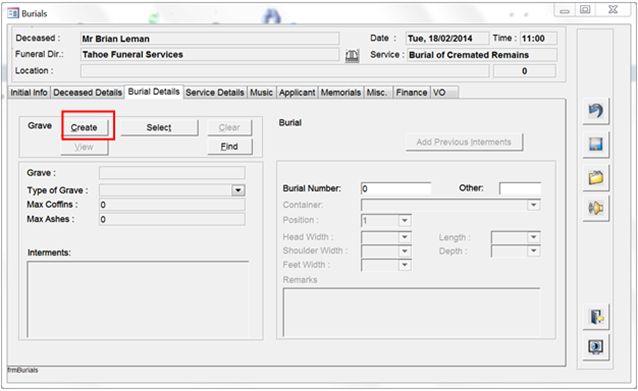This screenshot has height=391, width=638.
Task: Open the Container dropdown
Action: coord(533,205)
